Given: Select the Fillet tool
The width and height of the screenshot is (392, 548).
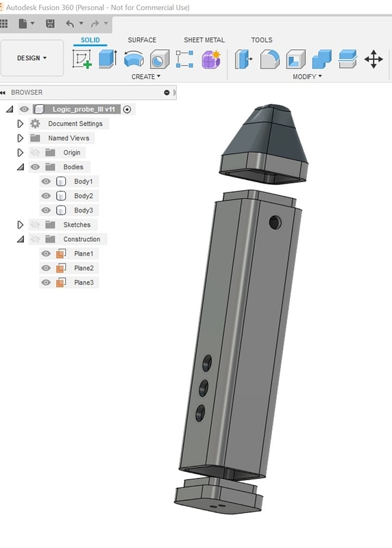Looking at the screenshot, I should click(270, 59).
